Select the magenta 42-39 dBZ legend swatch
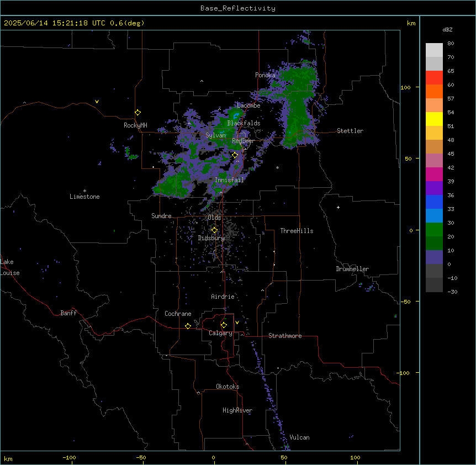 click(434, 174)
